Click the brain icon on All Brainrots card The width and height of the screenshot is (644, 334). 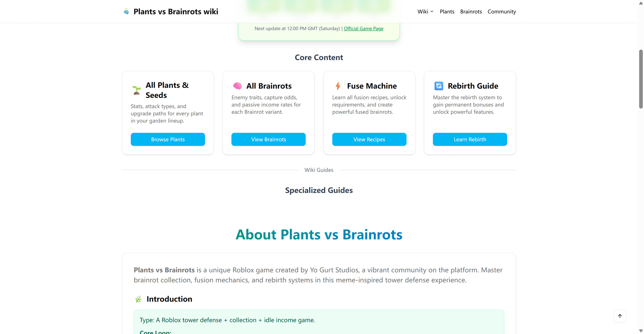point(237,86)
